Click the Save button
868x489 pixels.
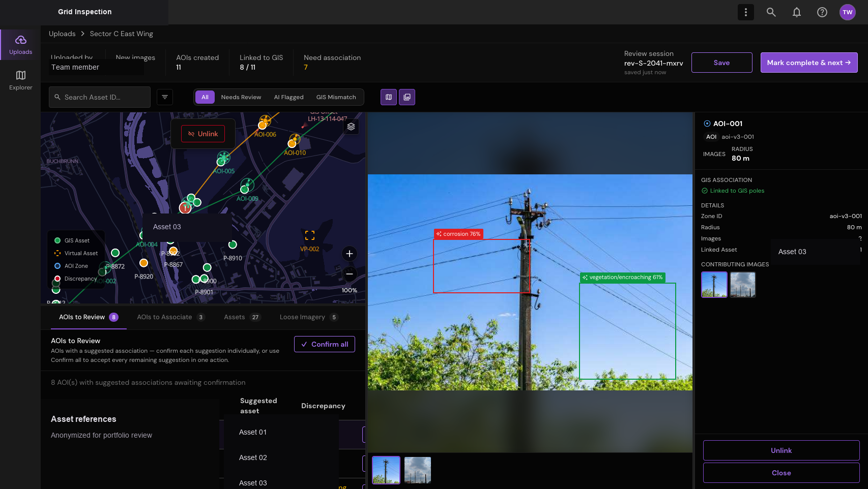click(x=722, y=63)
